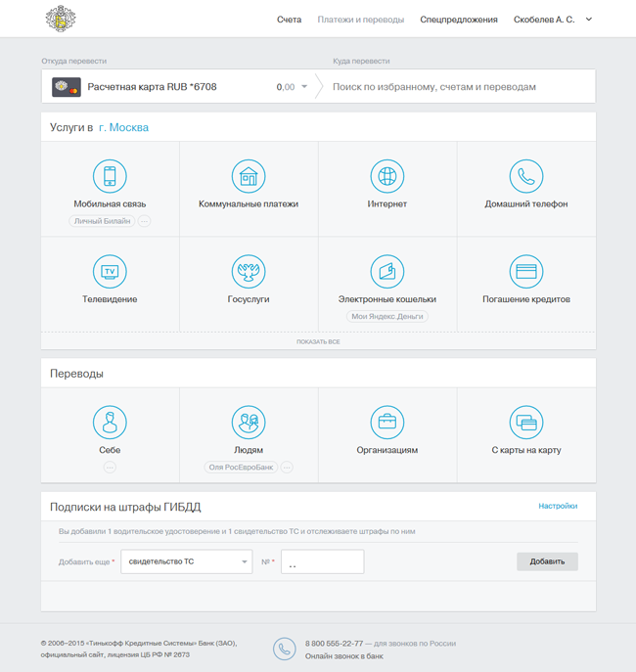636x672 pixels.
Task: Choose the Людям people icon
Action: 249,423
